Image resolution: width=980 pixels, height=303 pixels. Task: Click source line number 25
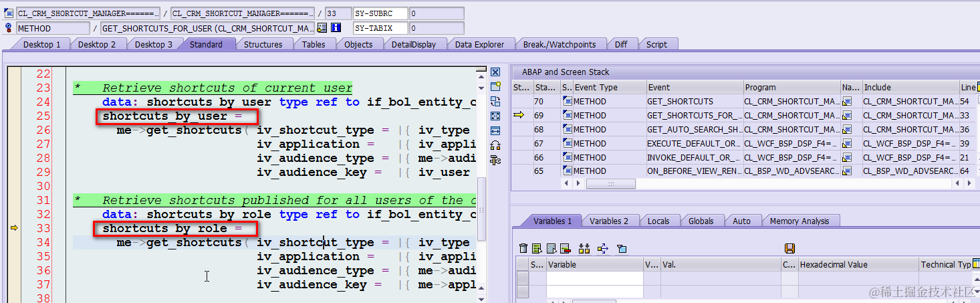tap(43, 116)
